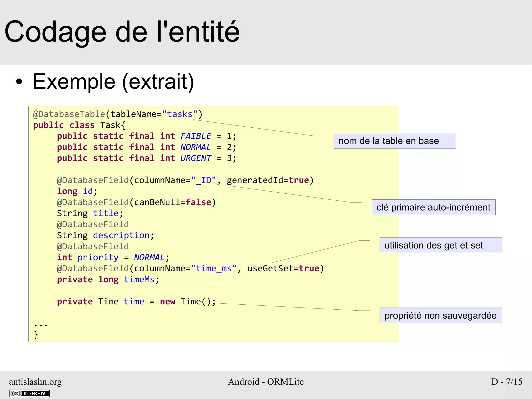Viewport: 532px width, 399px height.
Task: Click the 'nom de la table en base' callout
Action: pos(395,141)
